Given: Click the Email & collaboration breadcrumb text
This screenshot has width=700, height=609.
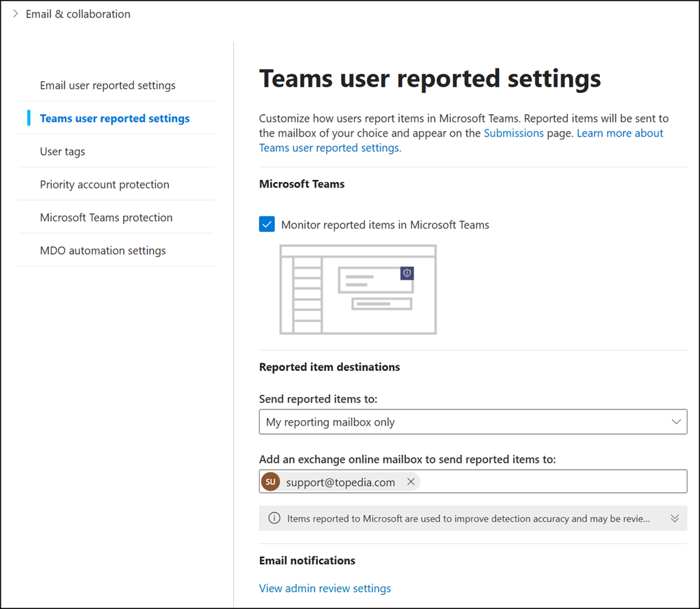Looking at the screenshot, I should (78, 14).
